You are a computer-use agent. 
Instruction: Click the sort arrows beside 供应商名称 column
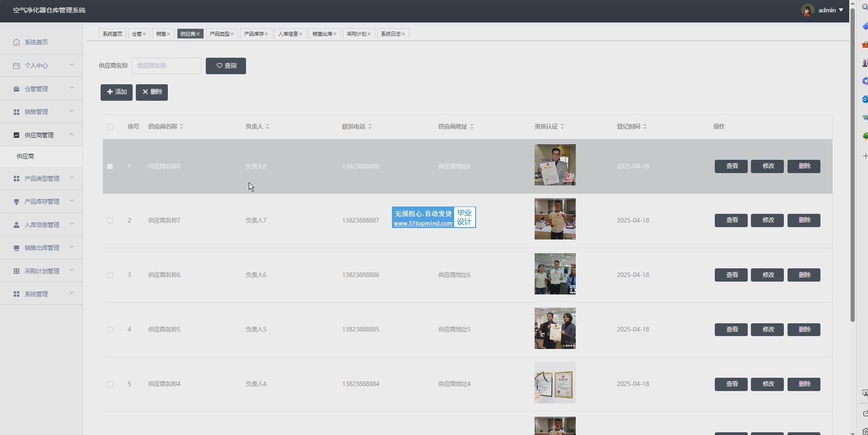tap(182, 127)
